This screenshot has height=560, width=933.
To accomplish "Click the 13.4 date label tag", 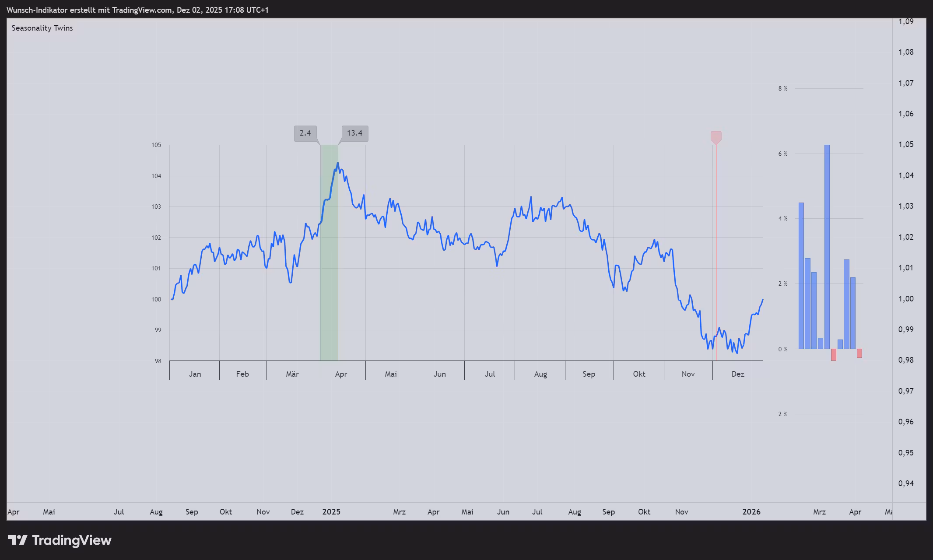I will tap(354, 133).
